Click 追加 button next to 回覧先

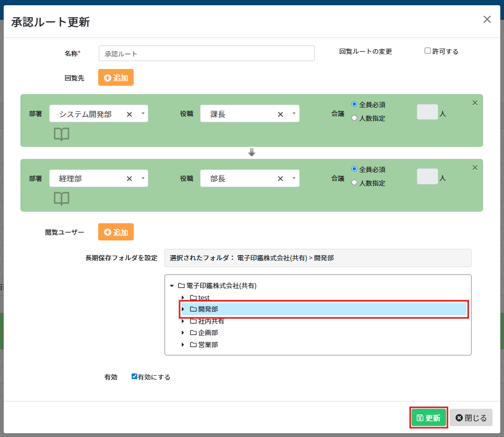point(116,78)
